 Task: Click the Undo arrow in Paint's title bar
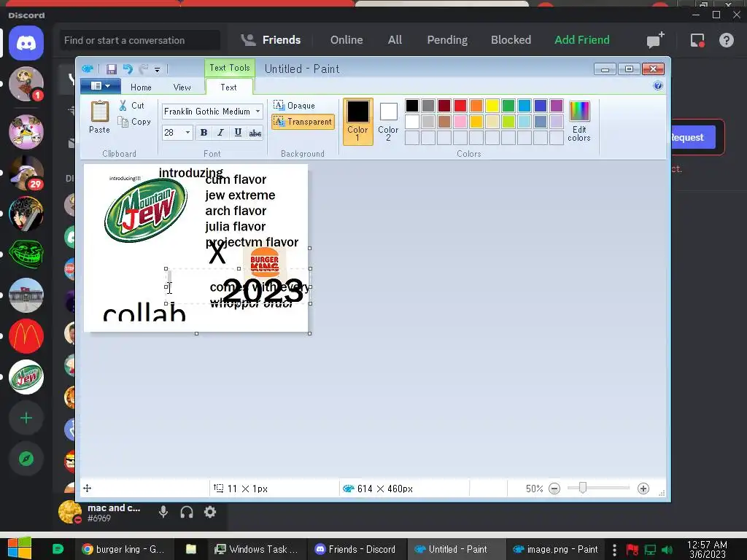[128, 69]
